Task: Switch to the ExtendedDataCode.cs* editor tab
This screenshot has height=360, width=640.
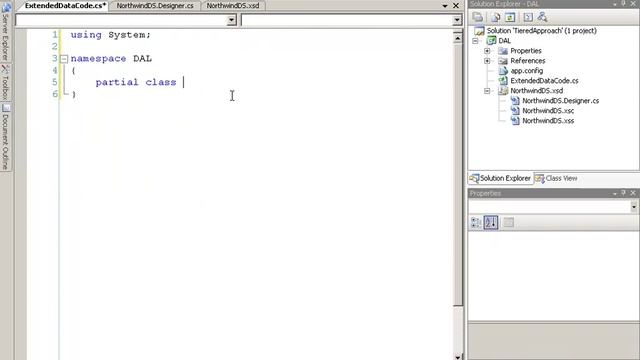Action: coord(65,6)
